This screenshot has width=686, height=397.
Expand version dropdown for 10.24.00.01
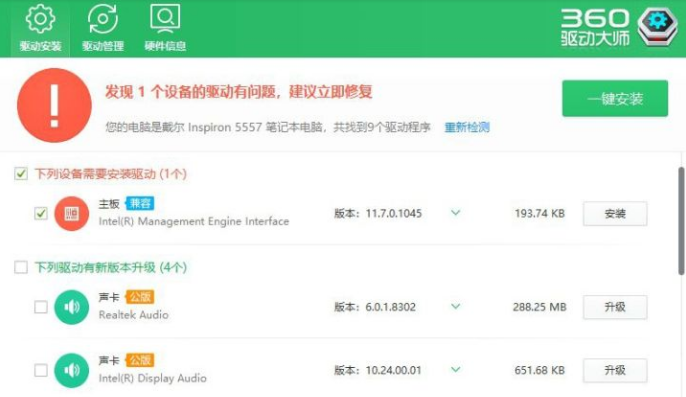[x=455, y=369]
